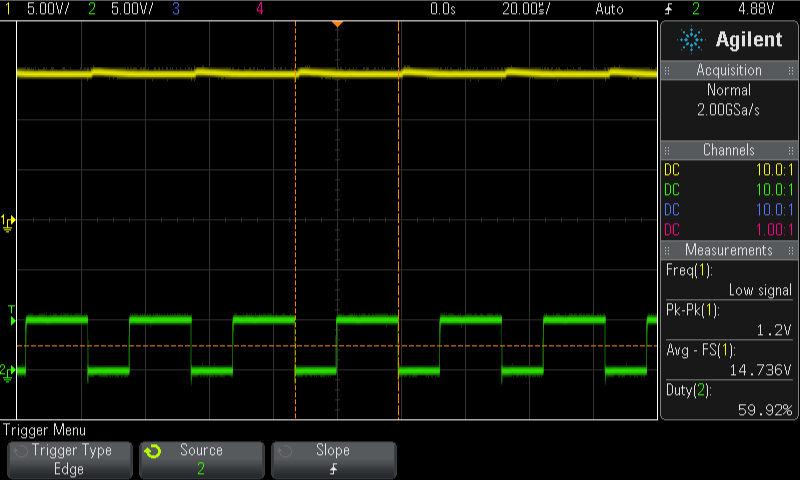
Task: Select the trigger Slope softkey
Action: click(333, 460)
